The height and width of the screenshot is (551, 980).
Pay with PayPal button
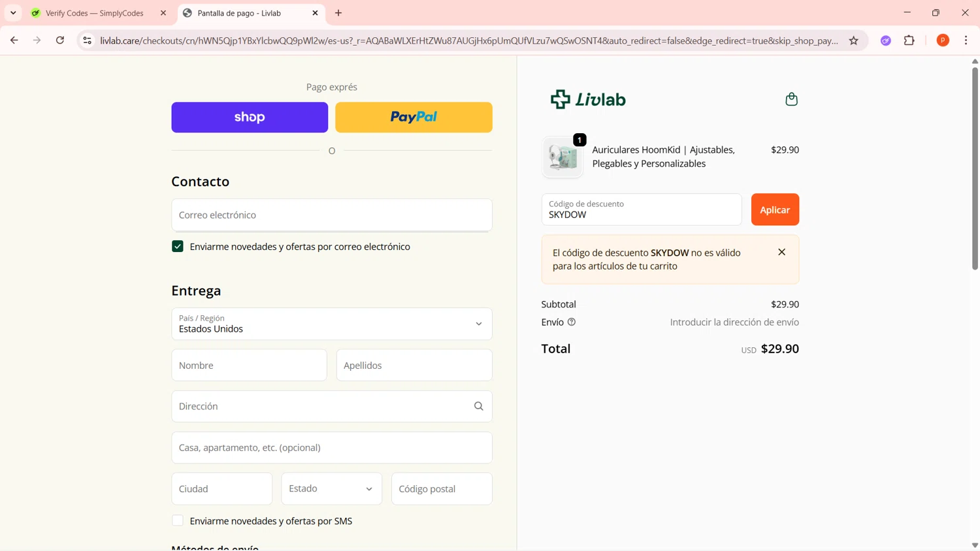click(x=414, y=118)
